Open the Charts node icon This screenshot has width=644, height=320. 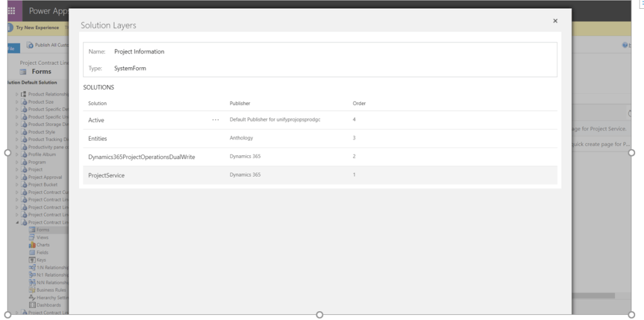(x=32, y=245)
